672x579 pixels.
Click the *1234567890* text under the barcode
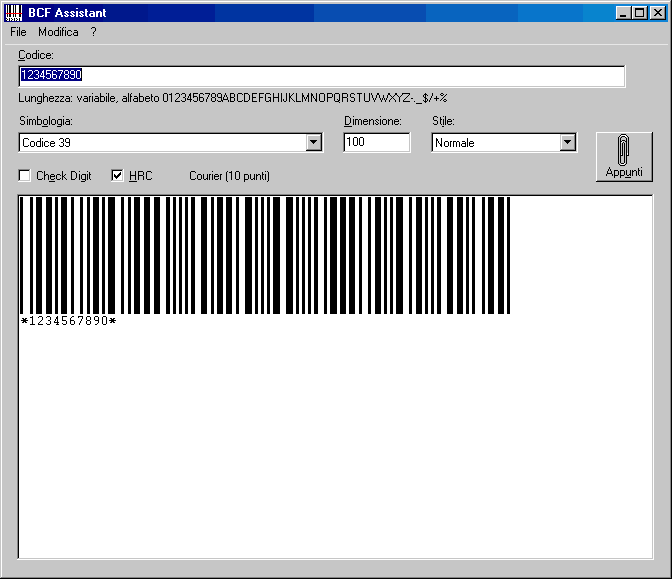[x=69, y=321]
